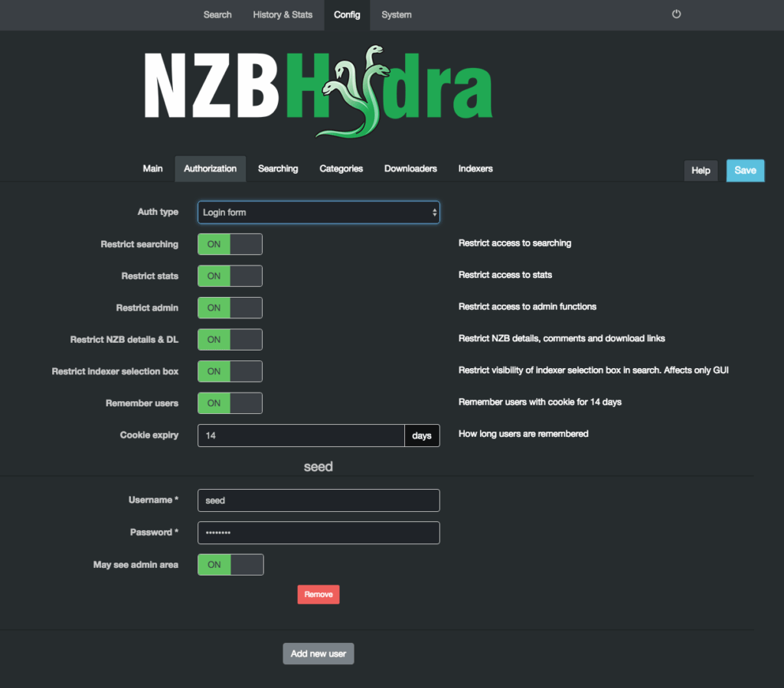Toggle May see admin area switch
Image resolution: width=784 pixels, height=688 pixels.
tap(230, 565)
